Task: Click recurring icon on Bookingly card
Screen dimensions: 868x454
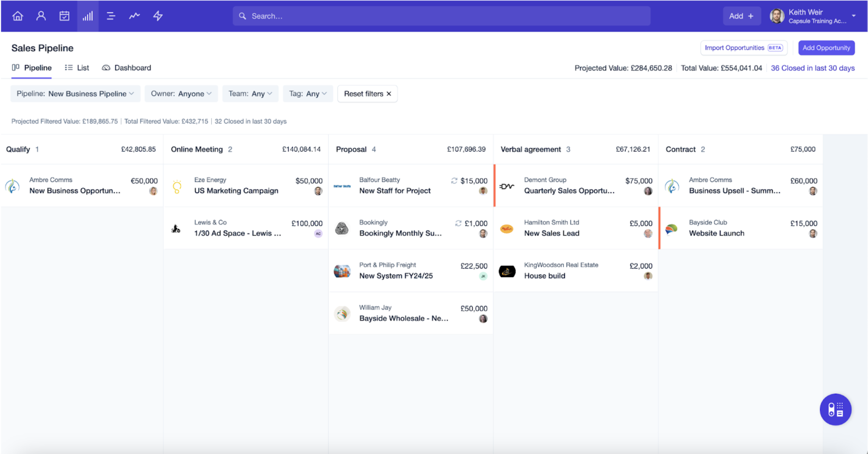Action: pyautogui.click(x=458, y=223)
